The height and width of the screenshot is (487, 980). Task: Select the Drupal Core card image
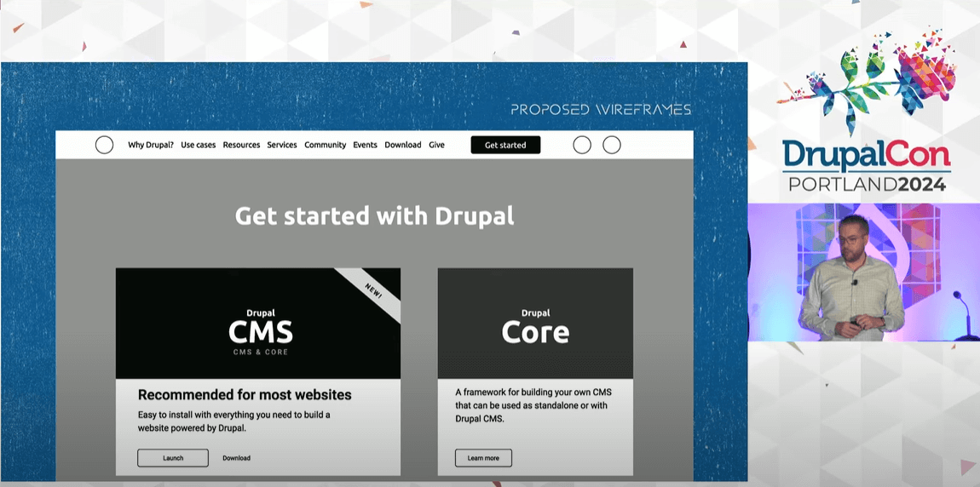pos(535,324)
